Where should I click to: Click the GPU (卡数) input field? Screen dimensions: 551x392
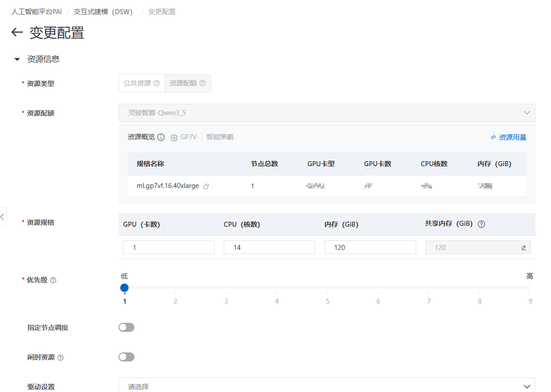pyautogui.click(x=169, y=247)
